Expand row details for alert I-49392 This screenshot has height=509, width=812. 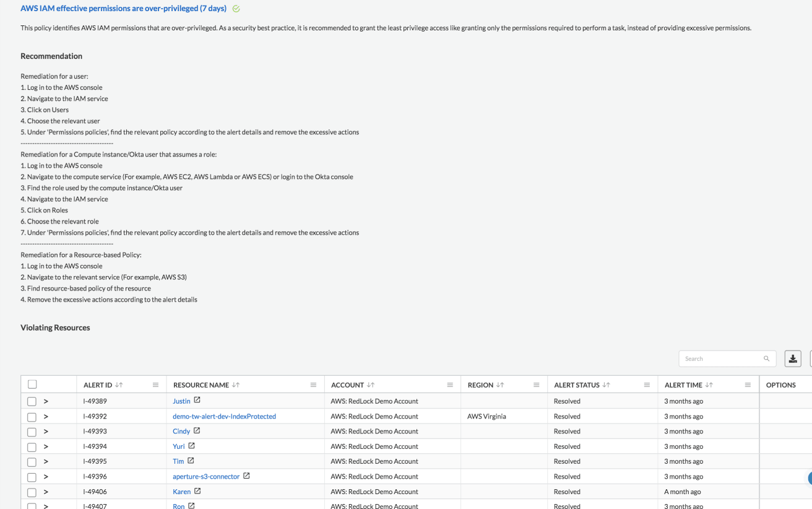tap(46, 417)
